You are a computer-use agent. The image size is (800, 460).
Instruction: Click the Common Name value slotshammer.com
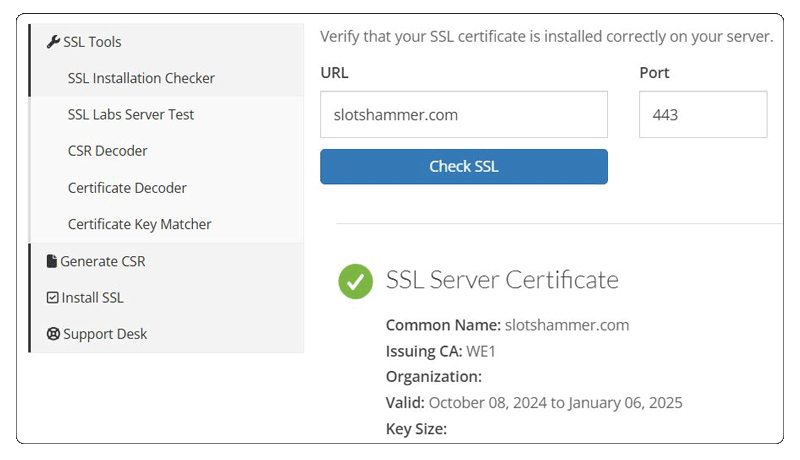tap(567, 325)
